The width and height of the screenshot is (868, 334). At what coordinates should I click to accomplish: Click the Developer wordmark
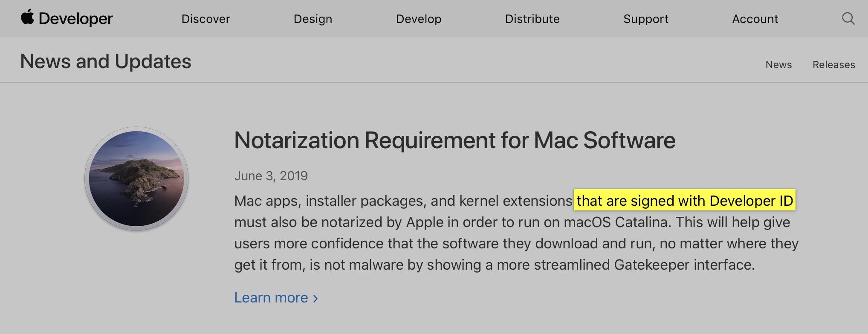click(75, 19)
